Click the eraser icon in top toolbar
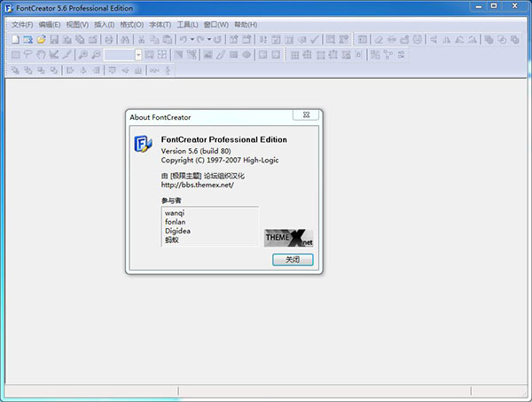This screenshot has width=532, height=402. [x=379, y=39]
